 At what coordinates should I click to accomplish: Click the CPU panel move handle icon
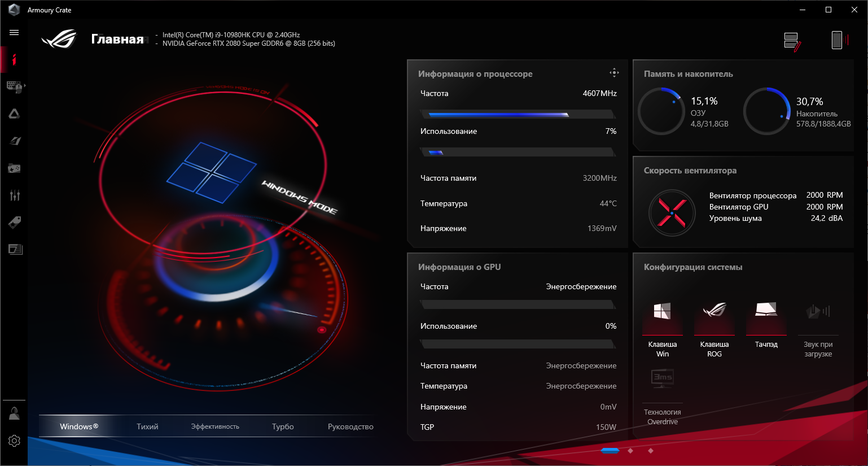(614, 72)
